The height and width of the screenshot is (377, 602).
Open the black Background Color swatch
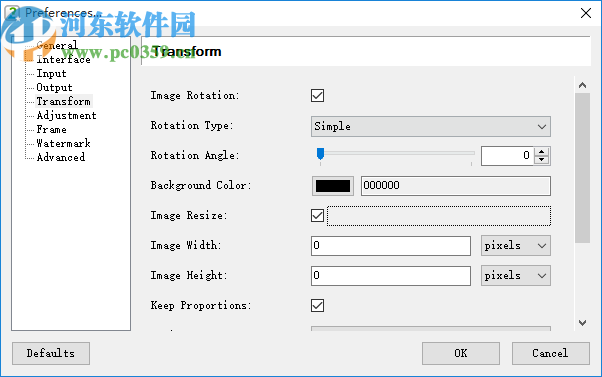coord(333,186)
